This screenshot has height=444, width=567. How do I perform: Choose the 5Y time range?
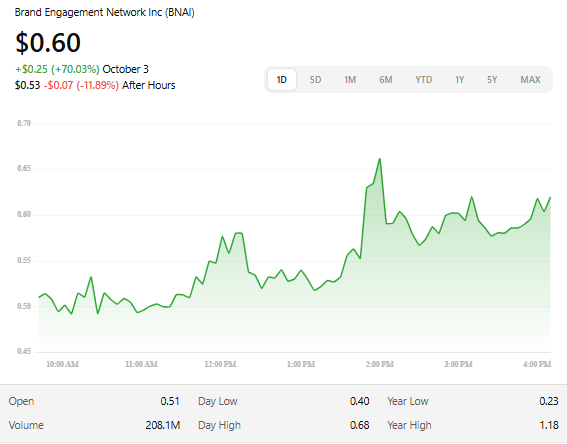492,80
